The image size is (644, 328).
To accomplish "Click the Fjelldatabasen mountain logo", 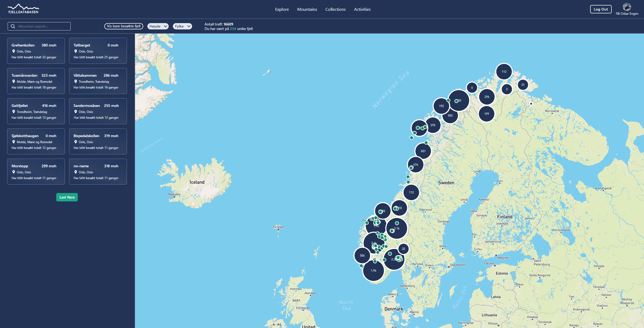I will pos(23,9).
